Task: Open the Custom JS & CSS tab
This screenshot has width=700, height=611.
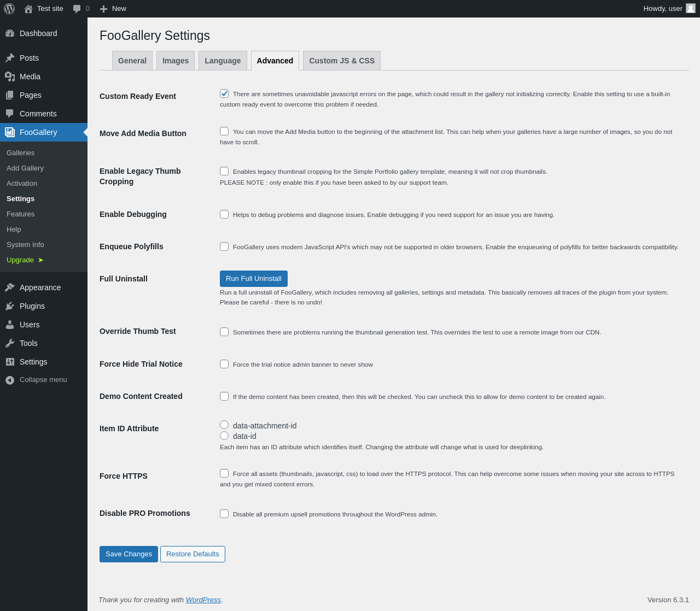Action: [342, 61]
